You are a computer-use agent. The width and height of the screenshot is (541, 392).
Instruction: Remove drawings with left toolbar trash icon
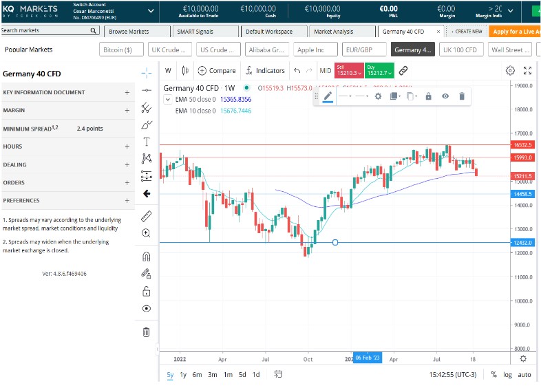point(147,332)
